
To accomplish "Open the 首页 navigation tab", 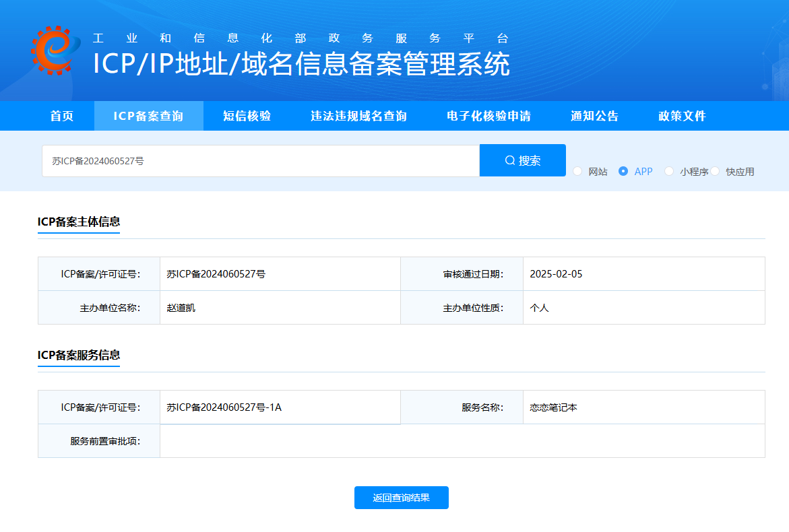I will 61,115.
